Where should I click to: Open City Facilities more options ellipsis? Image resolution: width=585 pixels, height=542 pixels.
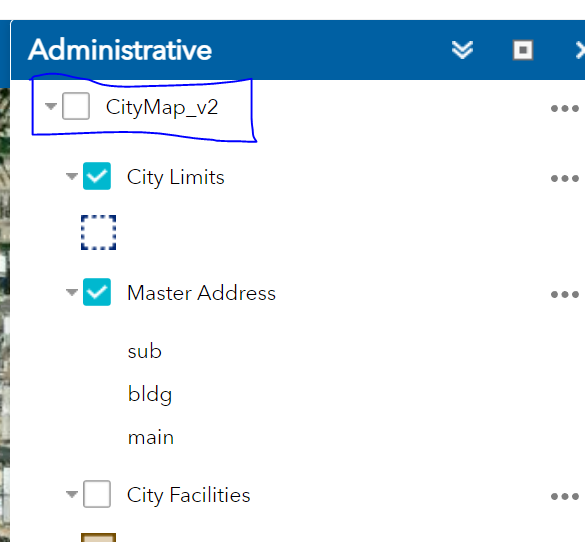(x=565, y=496)
